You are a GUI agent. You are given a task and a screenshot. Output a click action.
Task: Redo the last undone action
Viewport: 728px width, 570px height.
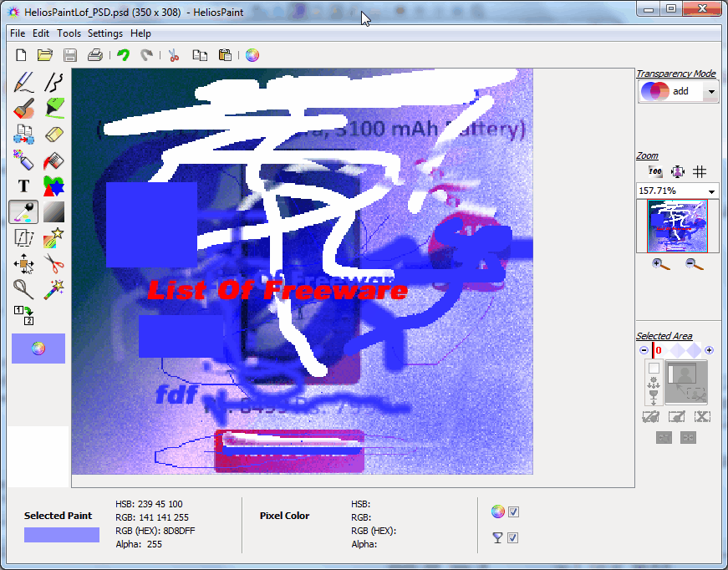(147, 55)
